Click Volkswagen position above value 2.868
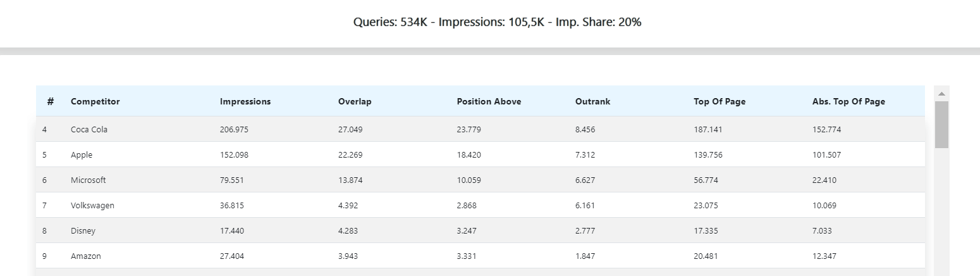The height and width of the screenshot is (276, 980). coord(467,205)
